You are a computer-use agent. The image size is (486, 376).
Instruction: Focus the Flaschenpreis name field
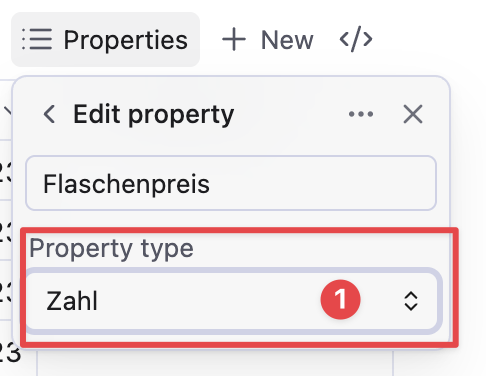click(x=231, y=183)
